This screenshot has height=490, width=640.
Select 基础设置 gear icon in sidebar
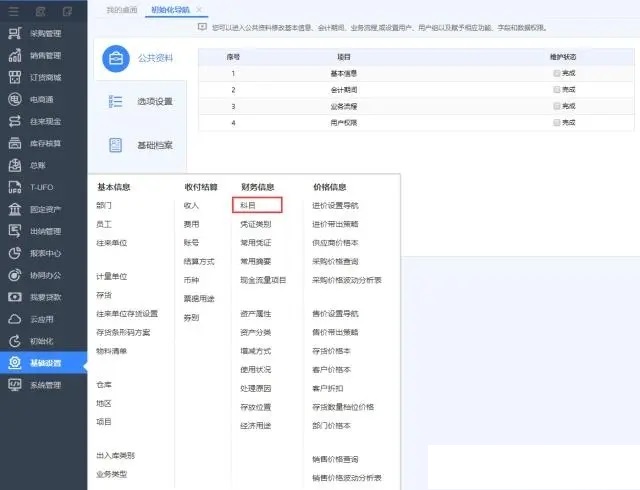point(15,363)
